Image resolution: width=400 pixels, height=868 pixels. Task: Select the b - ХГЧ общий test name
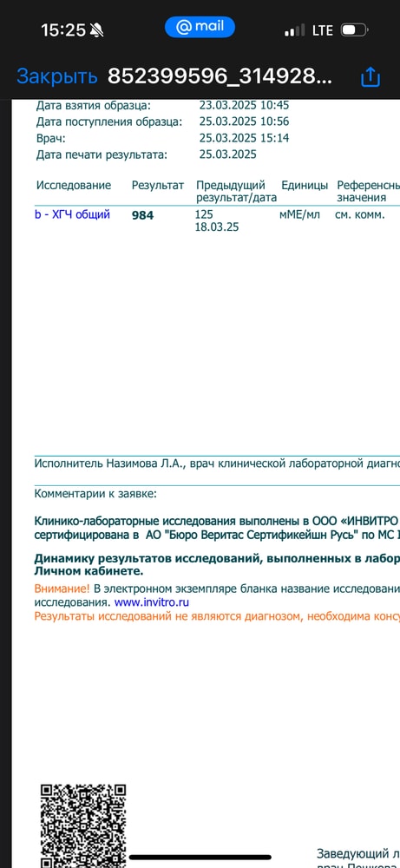point(73,214)
